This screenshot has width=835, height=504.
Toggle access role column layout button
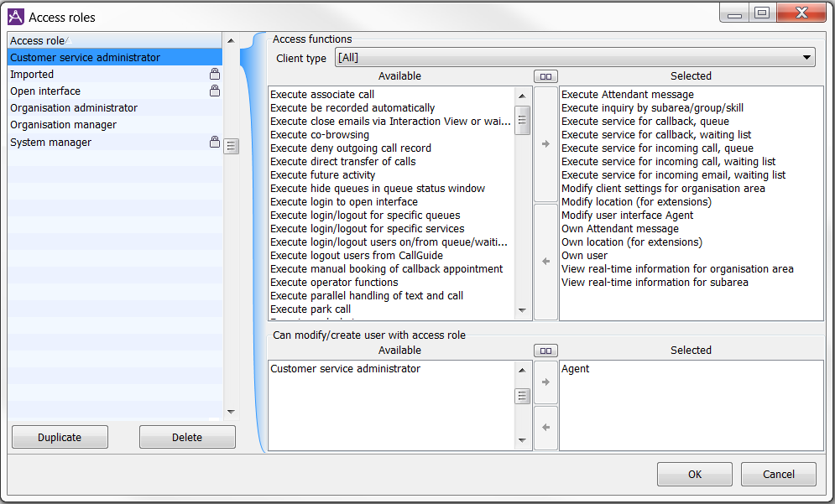point(545,351)
